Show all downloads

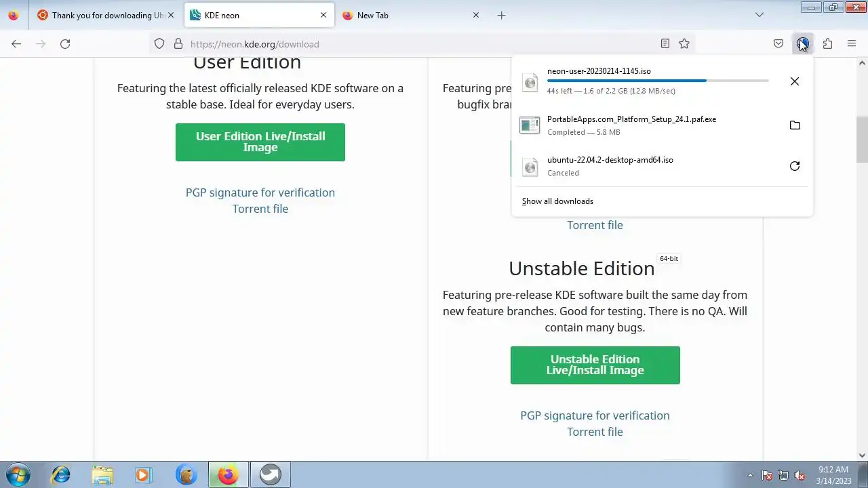557,201
